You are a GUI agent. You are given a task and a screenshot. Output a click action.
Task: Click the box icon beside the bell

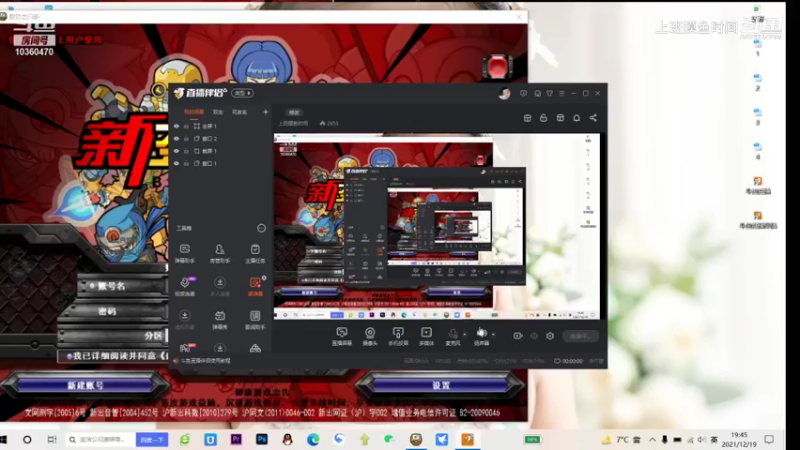560,118
